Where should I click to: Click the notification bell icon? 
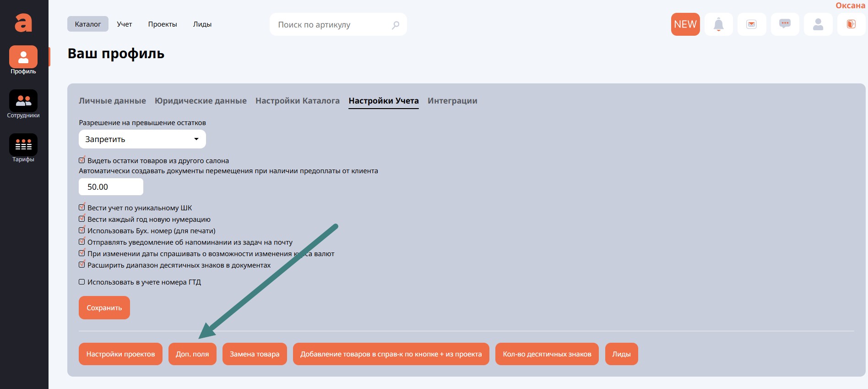pos(718,24)
